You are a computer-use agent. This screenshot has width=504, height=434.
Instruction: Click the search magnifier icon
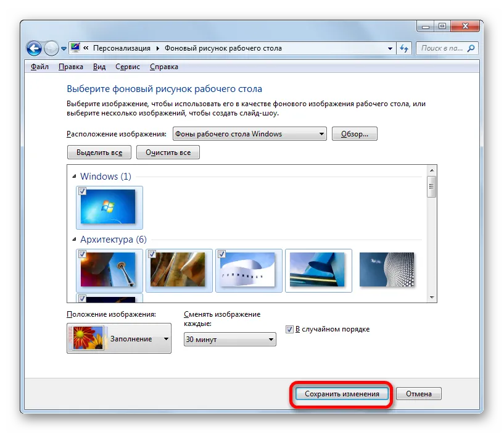[471, 48]
